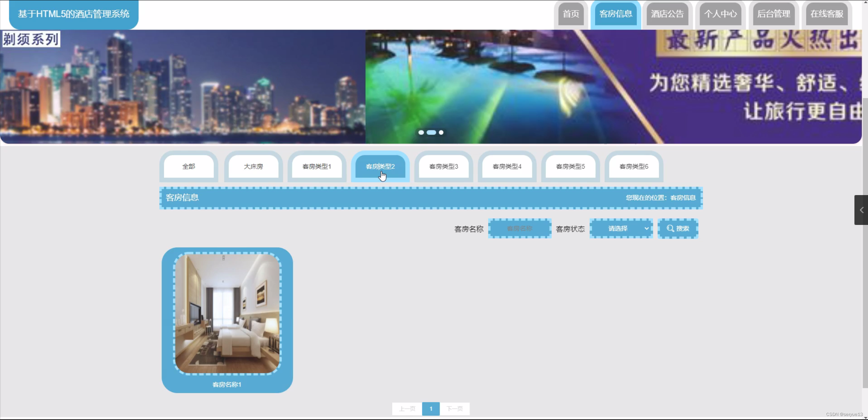Choose the 客房类型1 filter

point(317,167)
